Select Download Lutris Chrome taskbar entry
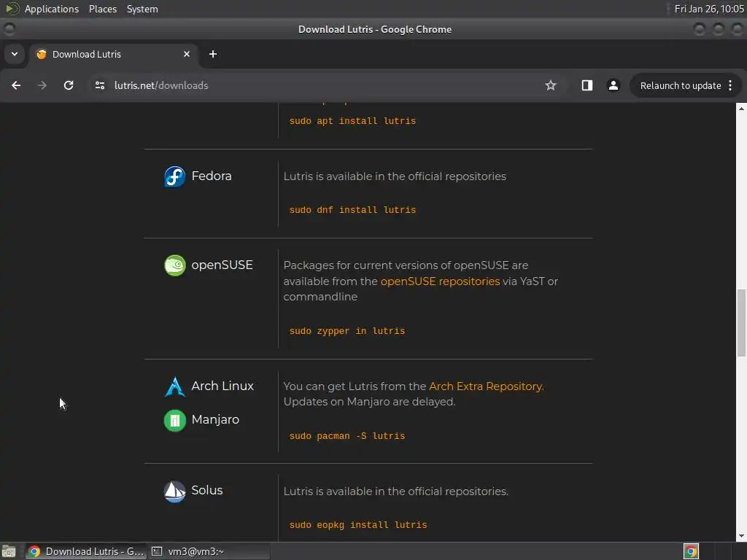This screenshot has width=747, height=560. pyautogui.click(x=86, y=551)
